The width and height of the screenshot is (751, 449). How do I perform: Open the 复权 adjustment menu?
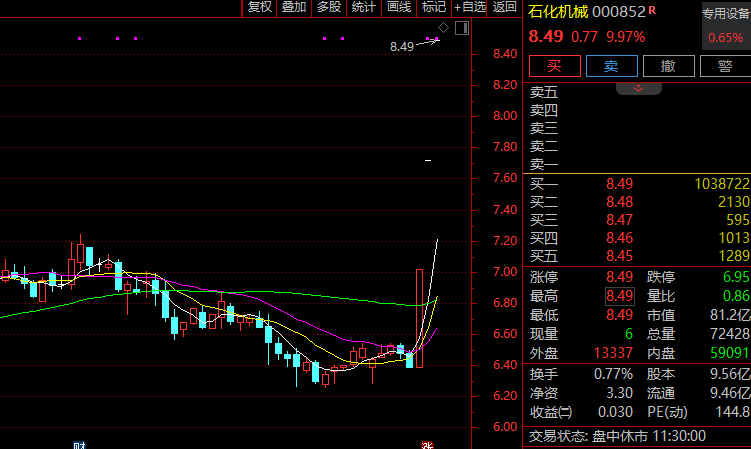tap(260, 7)
